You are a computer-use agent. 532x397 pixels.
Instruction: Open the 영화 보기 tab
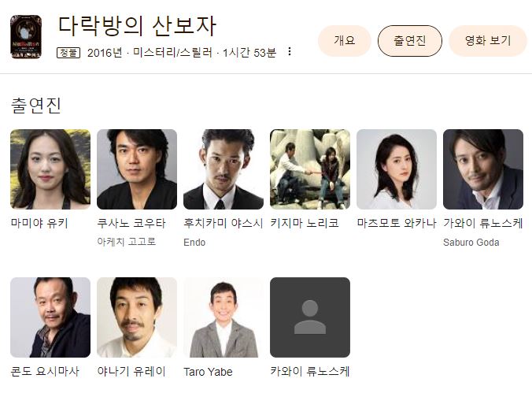click(488, 41)
